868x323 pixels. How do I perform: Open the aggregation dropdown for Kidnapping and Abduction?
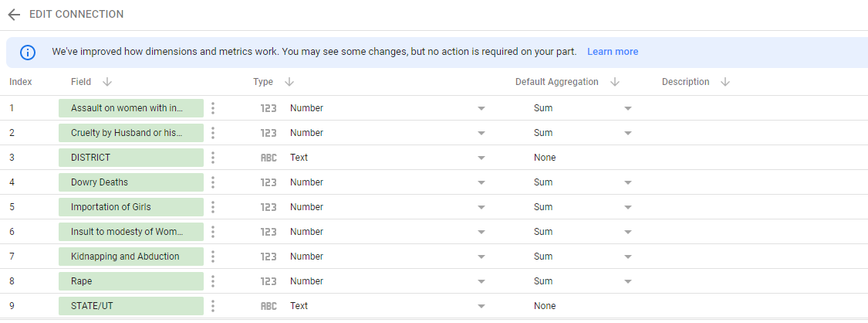(628, 257)
